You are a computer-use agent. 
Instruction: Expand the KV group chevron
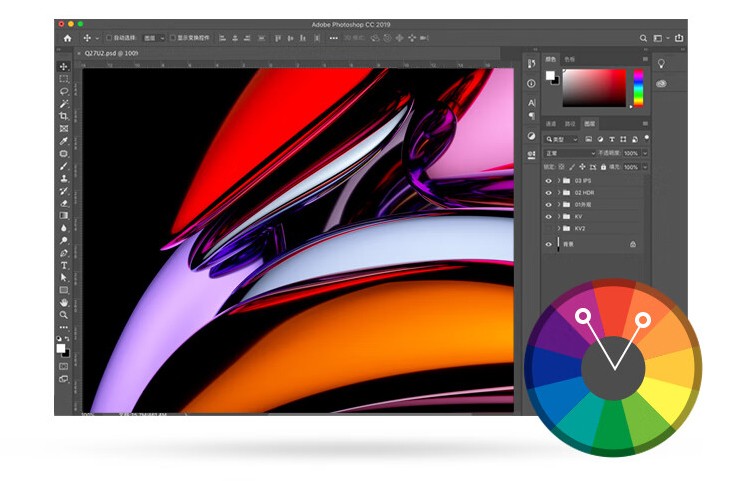click(x=559, y=217)
